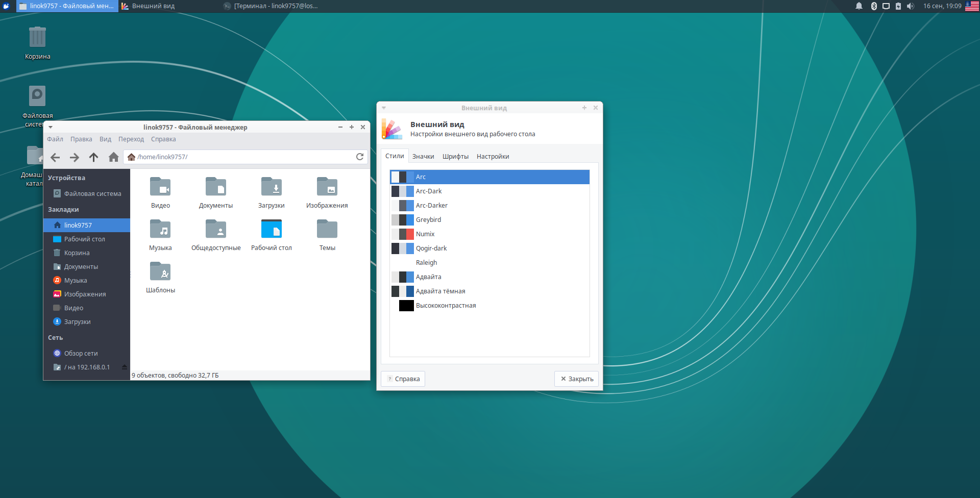The image size is (980, 498).
Task: Open Корзина bookmark in sidebar
Action: coord(87,253)
